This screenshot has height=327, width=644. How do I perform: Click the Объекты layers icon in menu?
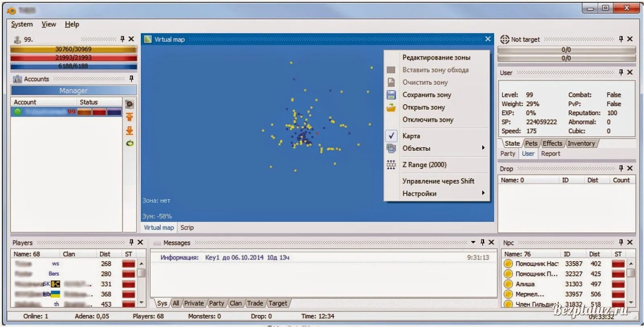pos(391,148)
